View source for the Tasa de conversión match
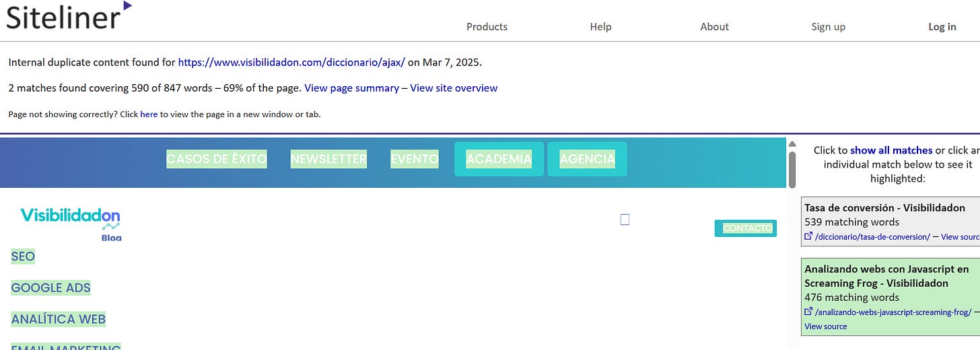This screenshot has height=350, width=980. [960, 237]
